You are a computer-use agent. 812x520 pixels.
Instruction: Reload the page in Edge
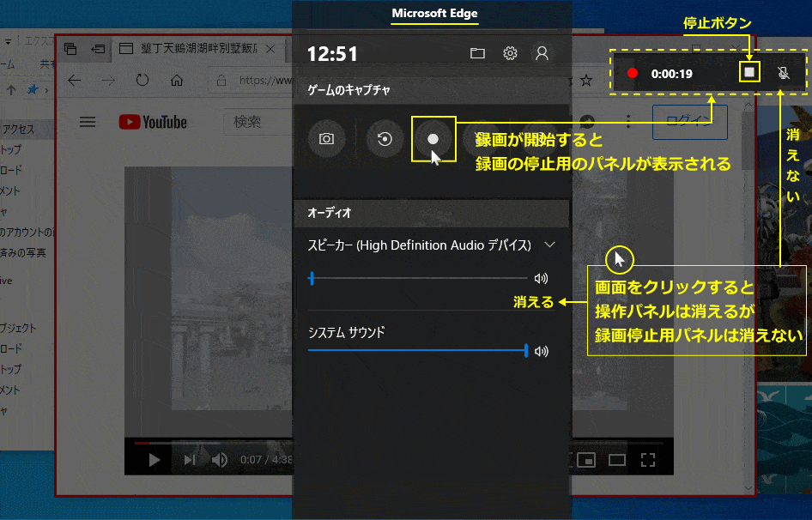click(142, 81)
